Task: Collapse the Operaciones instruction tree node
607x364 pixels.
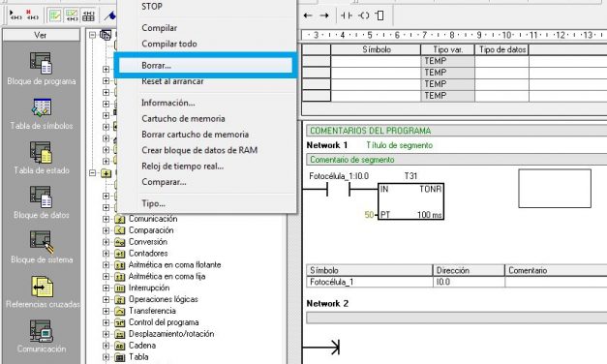Action: [93, 172]
